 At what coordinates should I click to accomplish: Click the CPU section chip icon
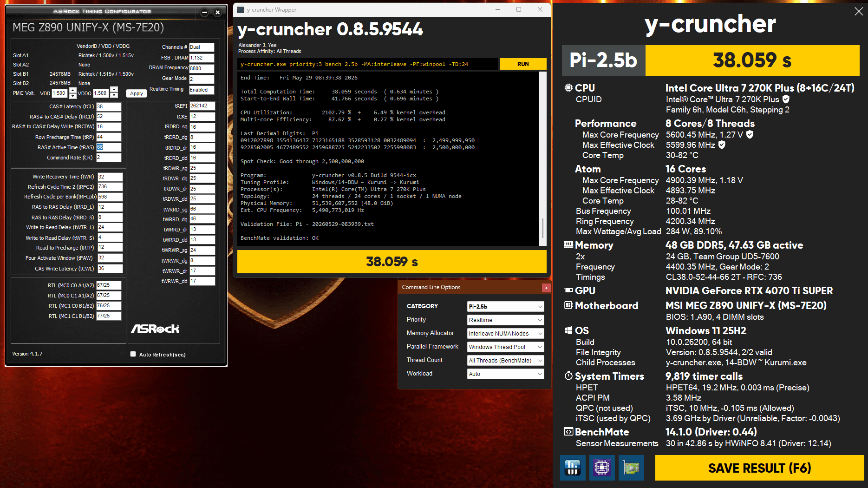click(x=568, y=88)
